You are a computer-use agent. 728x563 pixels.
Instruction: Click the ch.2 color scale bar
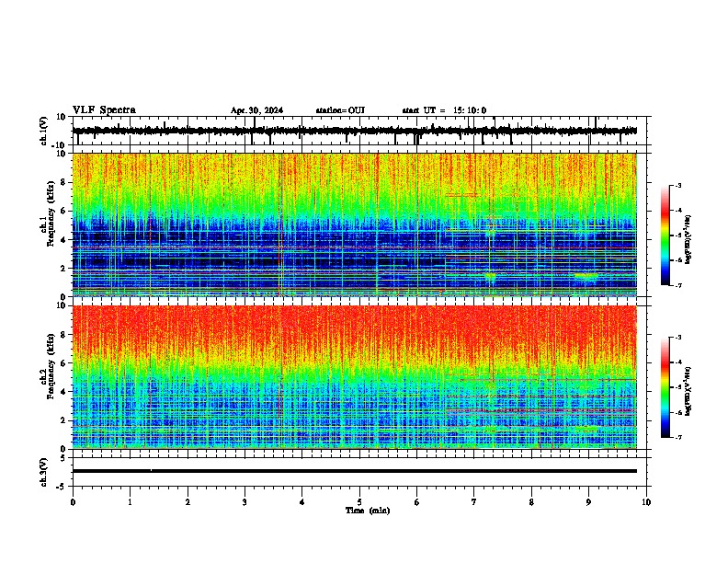click(665, 387)
